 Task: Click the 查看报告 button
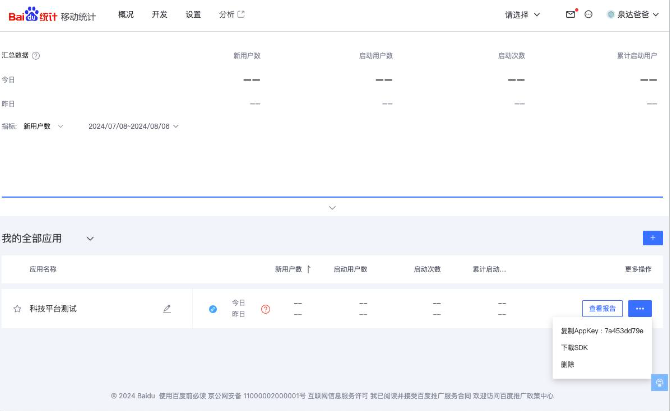click(x=602, y=308)
